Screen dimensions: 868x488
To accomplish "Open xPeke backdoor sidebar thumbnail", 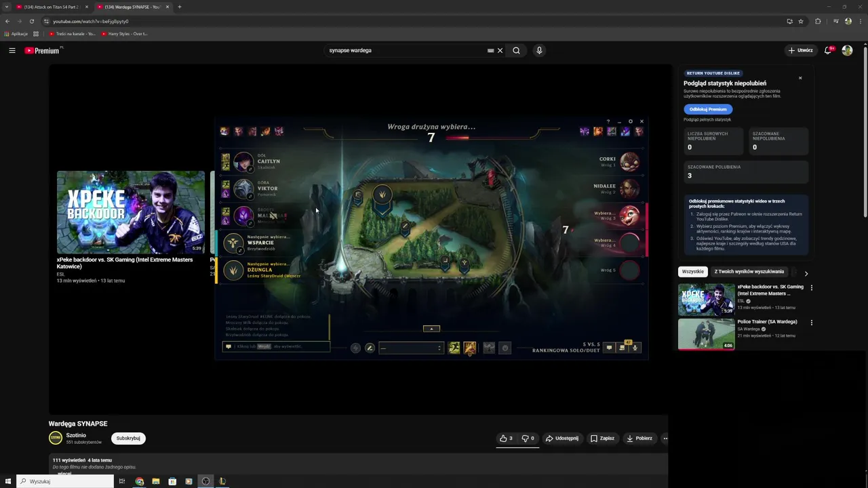I will (706, 300).
